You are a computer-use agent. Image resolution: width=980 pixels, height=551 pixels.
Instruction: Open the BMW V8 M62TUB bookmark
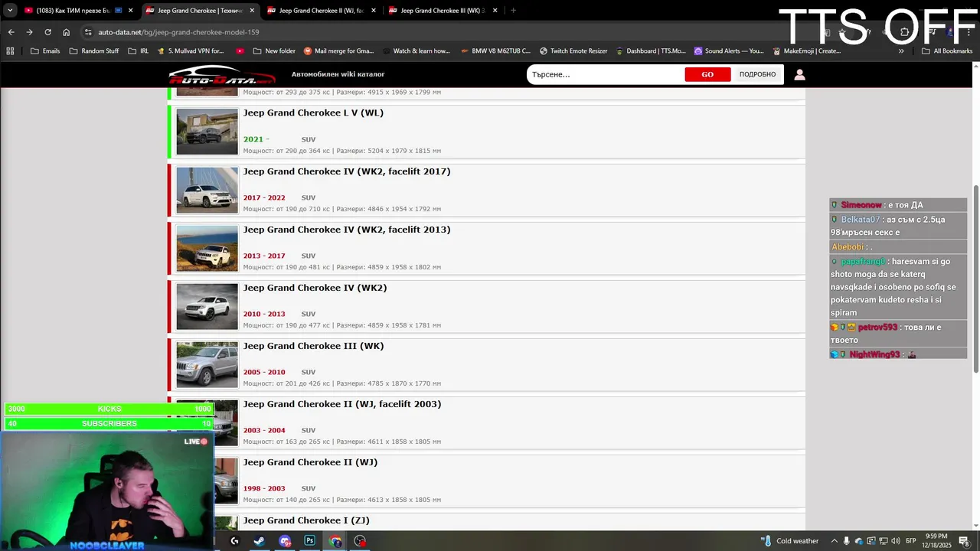point(495,51)
